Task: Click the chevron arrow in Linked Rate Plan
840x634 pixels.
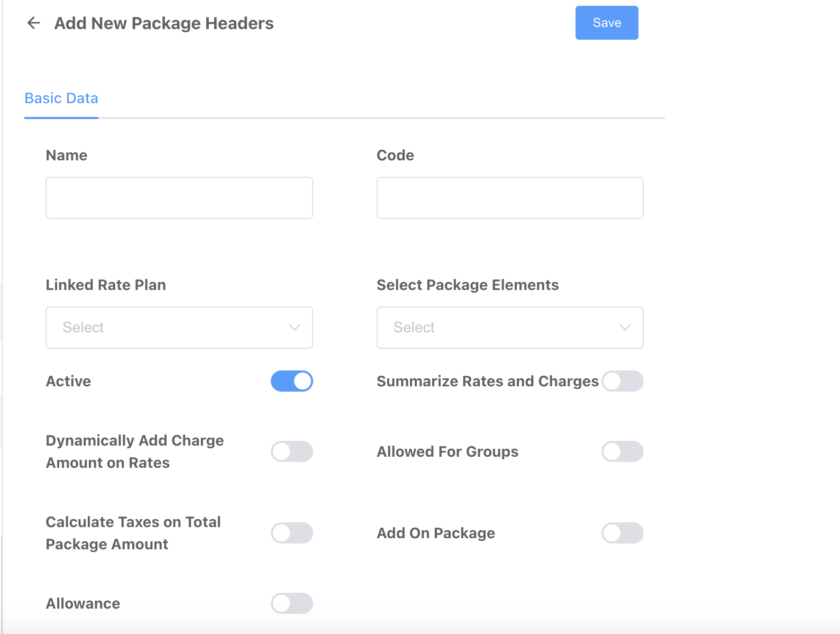Action: [x=295, y=328]
